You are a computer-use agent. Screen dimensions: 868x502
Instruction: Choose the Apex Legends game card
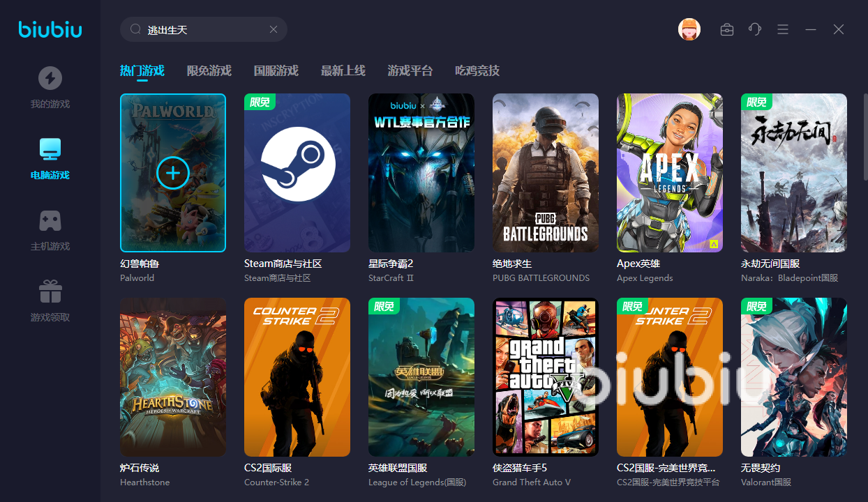pos(670,173)
